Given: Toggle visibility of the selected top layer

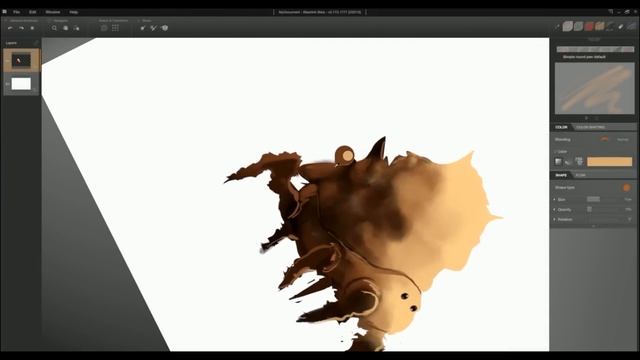Looking at the screenshot, I should [x=7, y=61].
